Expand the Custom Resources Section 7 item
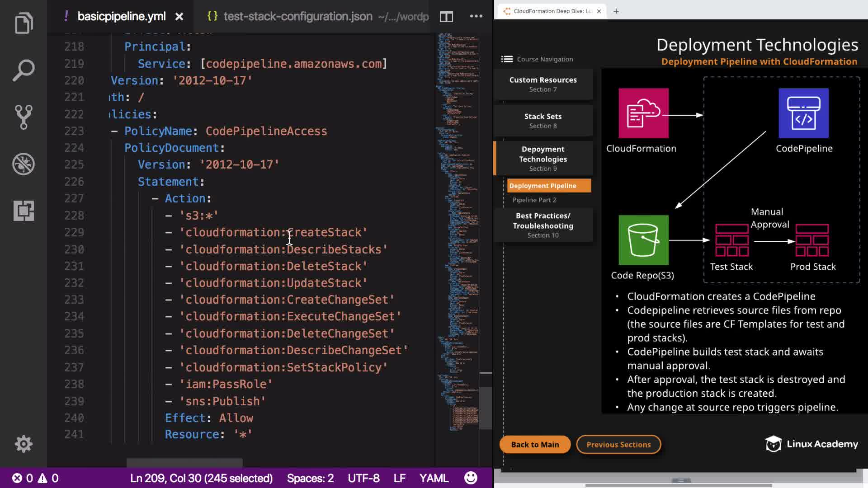Image resolution: width=868 pixels, height=488 pixels. click(543, 84)
